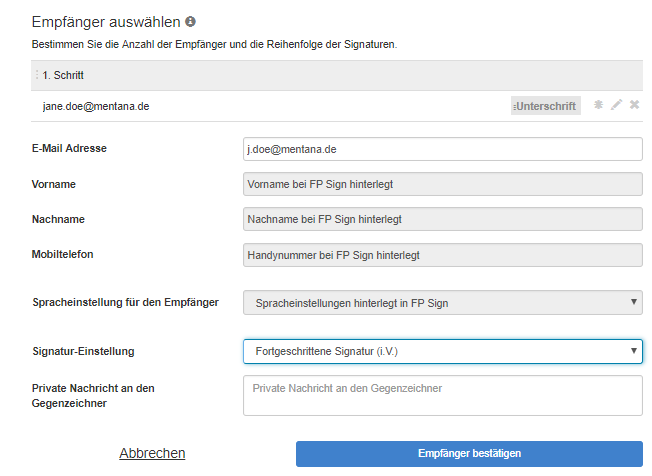Open the Spracheinstellung für den Empfänger dropdown

pyautogui.click(x=443, y=303)
